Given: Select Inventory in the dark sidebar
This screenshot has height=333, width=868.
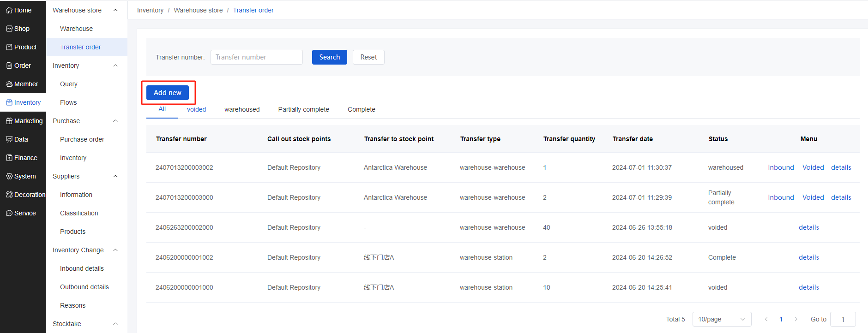Looking at the screenshot, I should (x=23, y=102).
